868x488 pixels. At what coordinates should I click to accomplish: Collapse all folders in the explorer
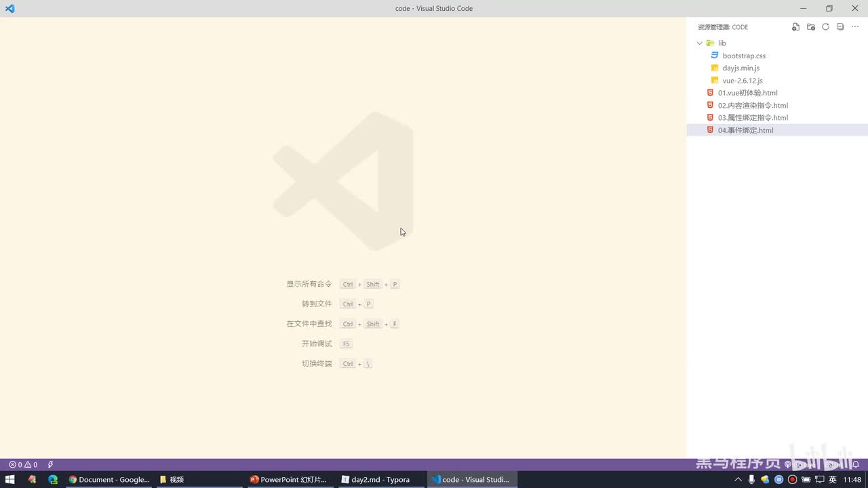coord(840,27)
